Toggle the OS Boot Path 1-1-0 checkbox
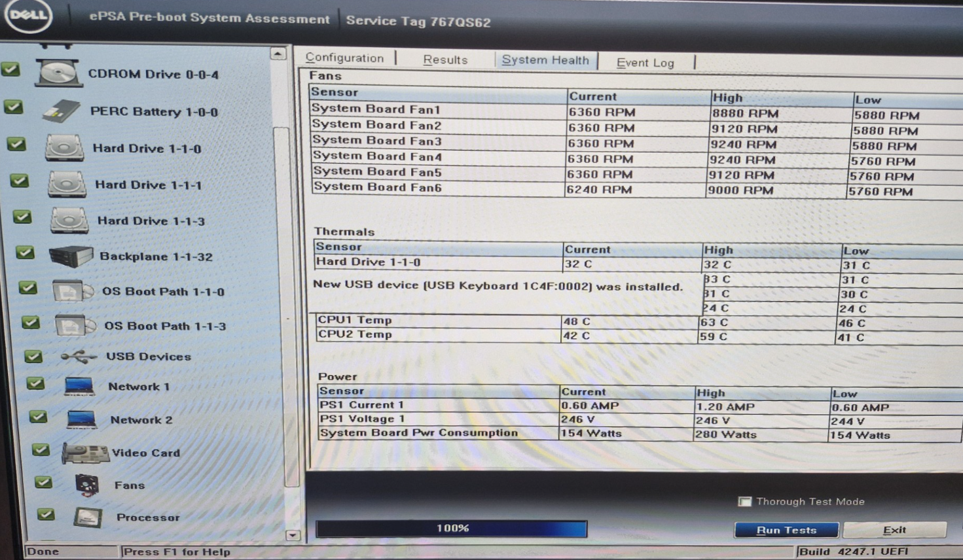 tap(27, 287)
